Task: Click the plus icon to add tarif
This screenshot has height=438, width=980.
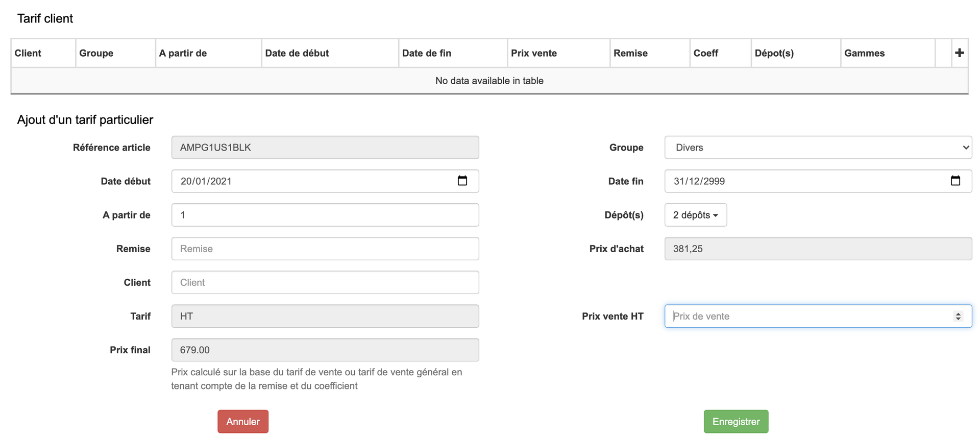Action: pyautogui.click(x=959, y=53)
